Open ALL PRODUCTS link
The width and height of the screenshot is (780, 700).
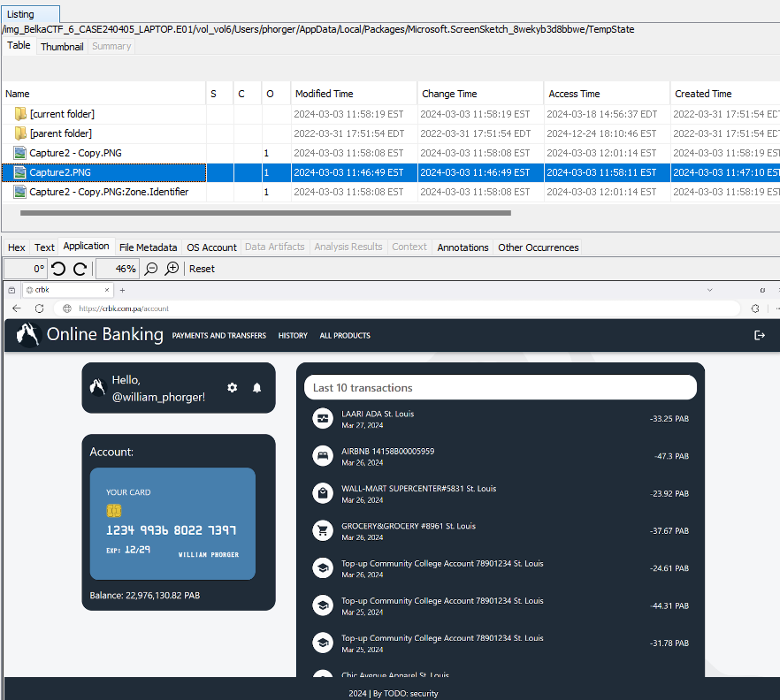click(x=345, y=336)
